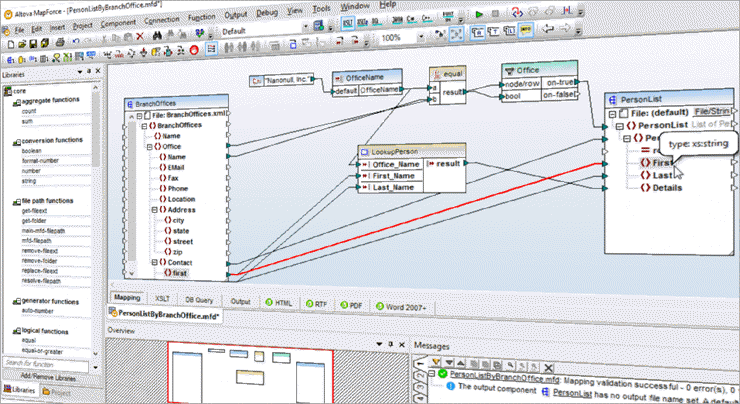Select PersonListByBranchOffice.mfd document tab
This screenshot has height=404, width=740.
click(164, 315)
